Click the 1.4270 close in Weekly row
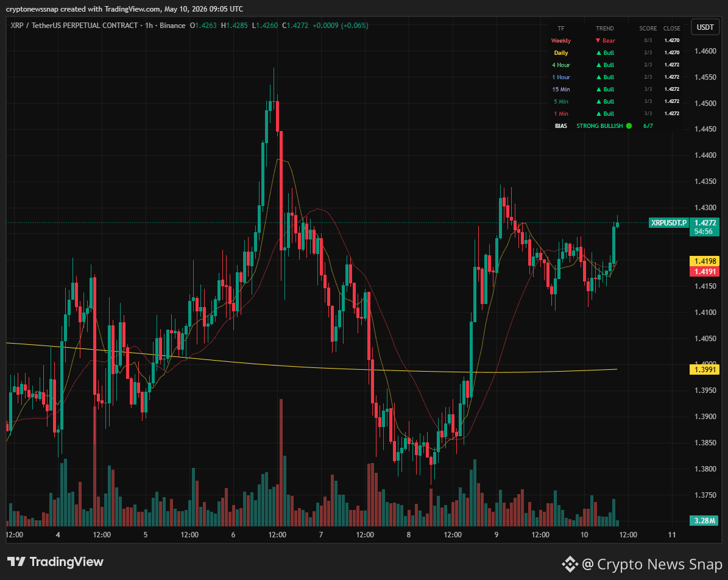728x580 pixels. (672, 40)
